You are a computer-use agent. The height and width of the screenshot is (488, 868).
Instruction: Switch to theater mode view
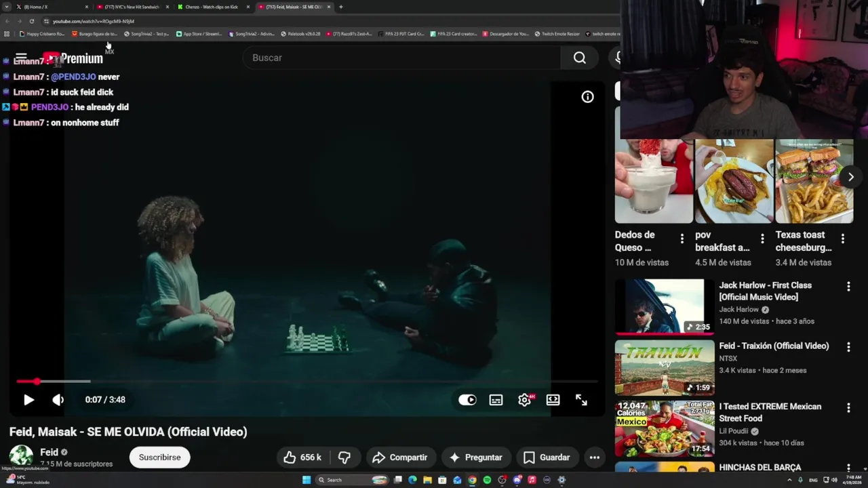553,400
